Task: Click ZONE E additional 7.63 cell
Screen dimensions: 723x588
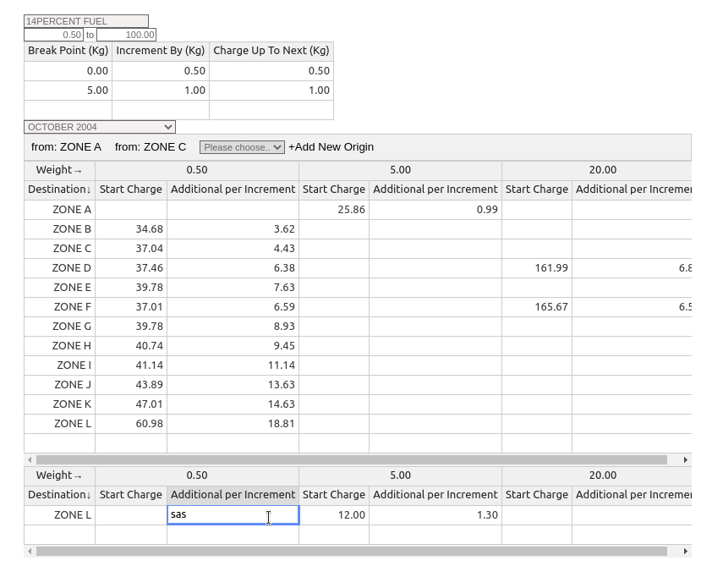Action: tap(233, 288)
